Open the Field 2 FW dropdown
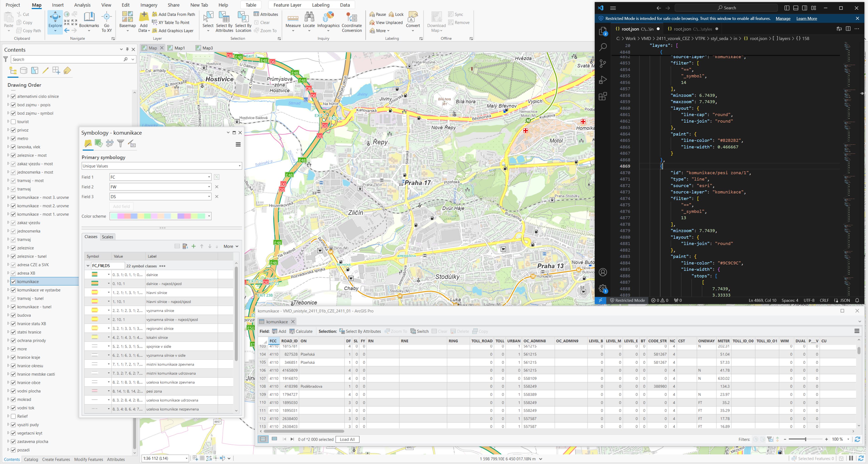 160,187
